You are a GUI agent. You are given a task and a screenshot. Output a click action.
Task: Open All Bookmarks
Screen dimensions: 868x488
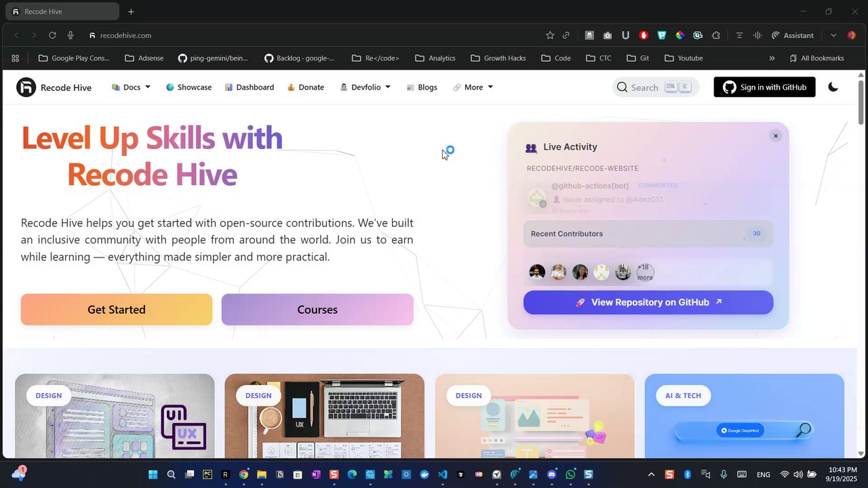click(x=816, y=58)
